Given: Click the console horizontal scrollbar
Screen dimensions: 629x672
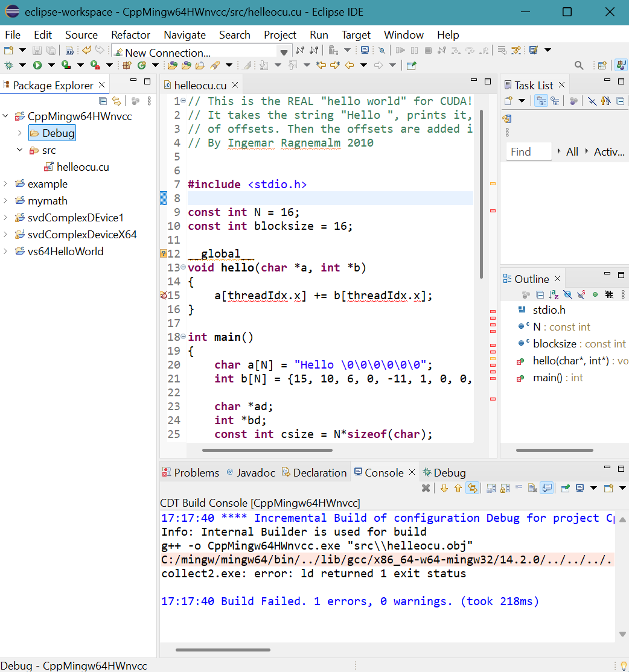Looking at the screenshot, I should point(223,650).
